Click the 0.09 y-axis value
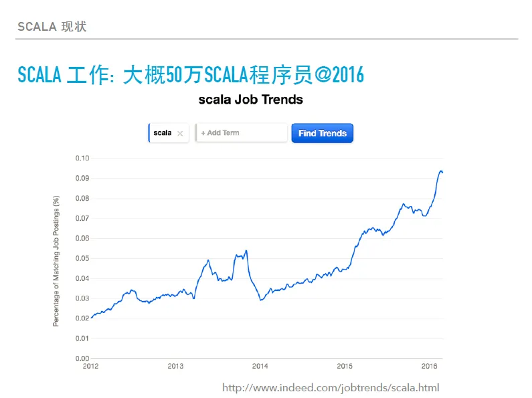Viewport: 532px width, 398px height. 82,179
